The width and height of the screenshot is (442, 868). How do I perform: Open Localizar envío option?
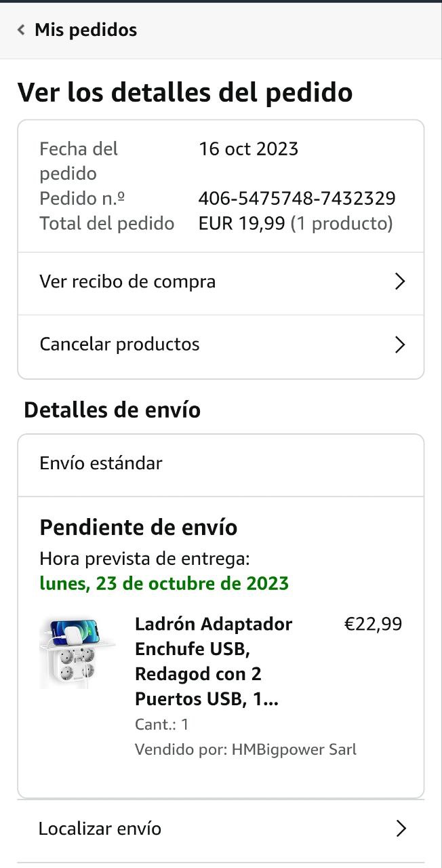100,829
